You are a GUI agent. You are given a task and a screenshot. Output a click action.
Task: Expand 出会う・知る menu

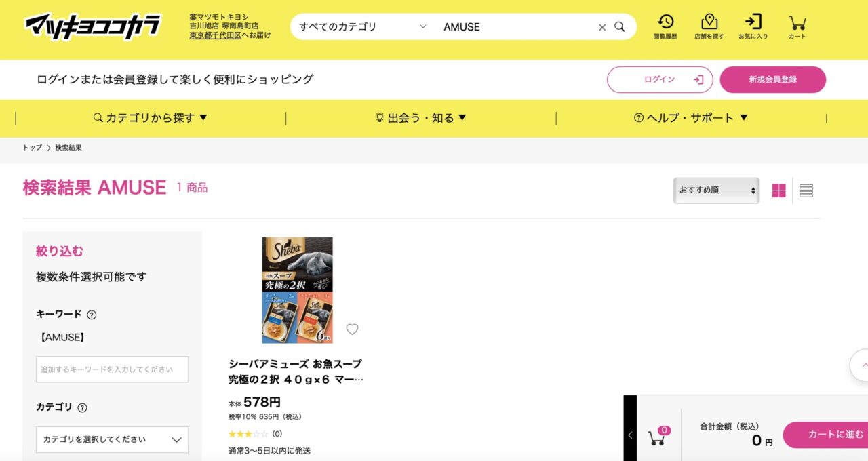pyautogui.click(x=420, y=118)
